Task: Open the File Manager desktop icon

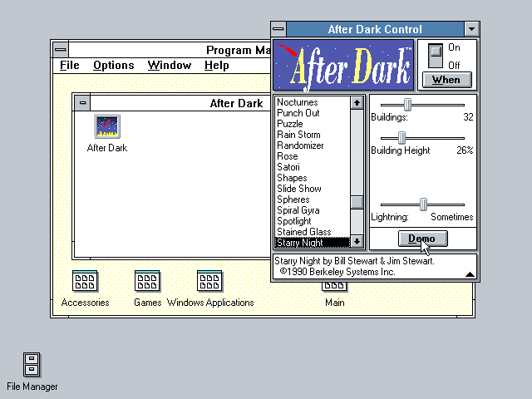Action: pyautogui.click(x=32, y=365)
